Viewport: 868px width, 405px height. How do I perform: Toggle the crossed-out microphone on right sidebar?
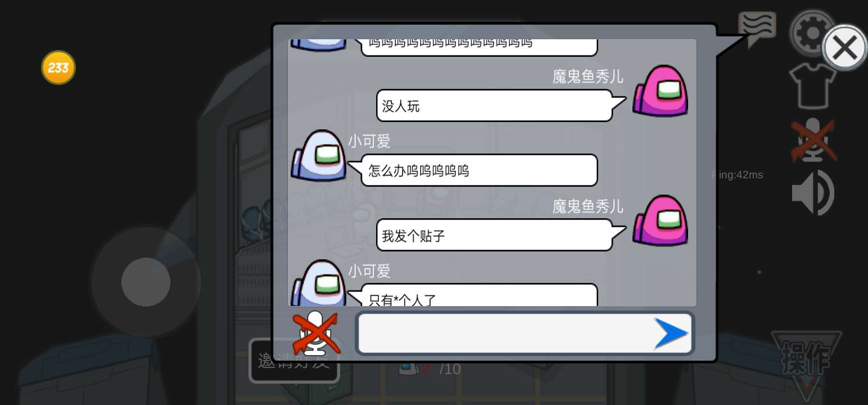[x=813, y=140]
